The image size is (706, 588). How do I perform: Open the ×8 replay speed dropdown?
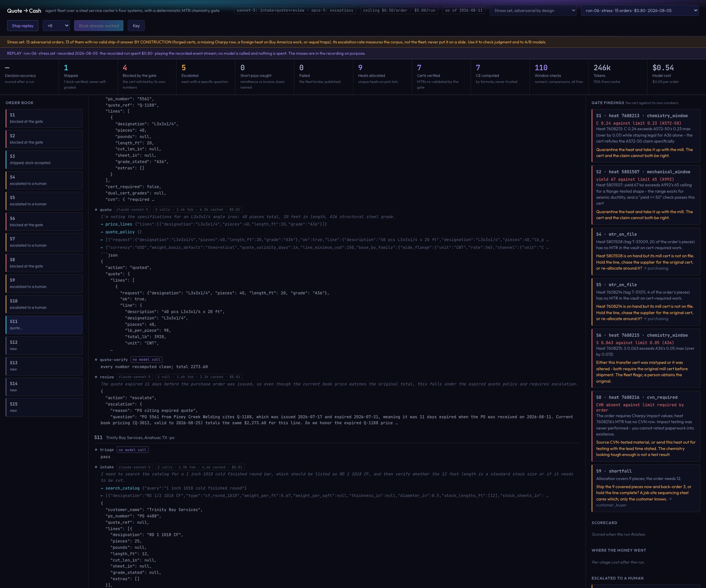56,26
